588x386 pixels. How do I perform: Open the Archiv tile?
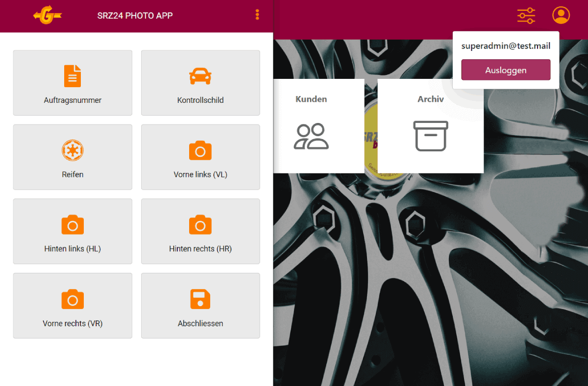coord(430,125)
